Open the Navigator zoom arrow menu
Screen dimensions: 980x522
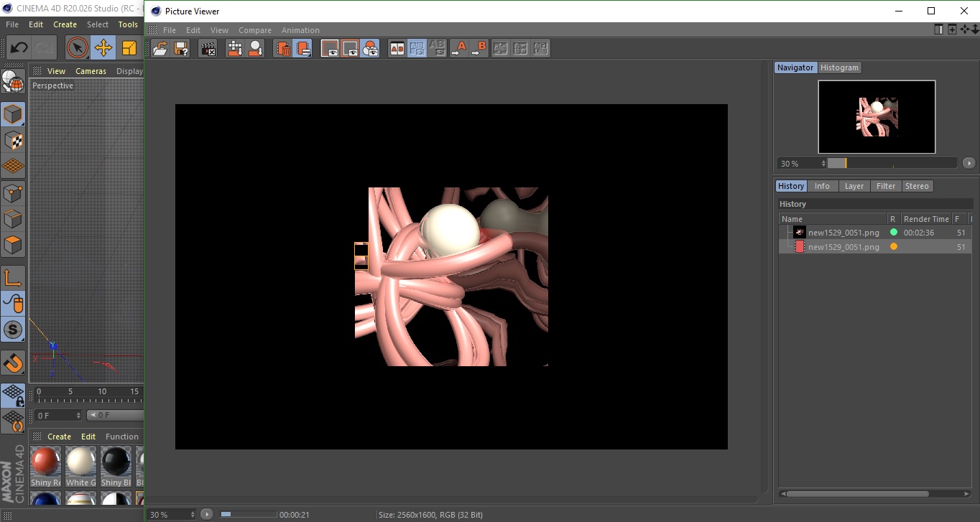[969, 164]
